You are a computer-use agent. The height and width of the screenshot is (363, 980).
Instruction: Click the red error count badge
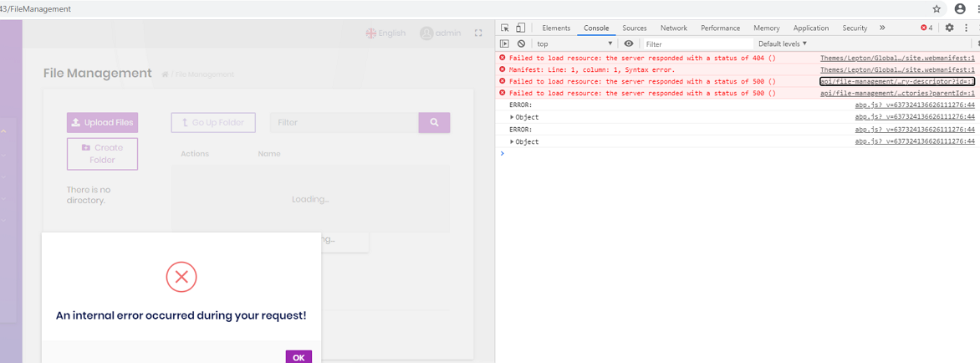[926, 28]
